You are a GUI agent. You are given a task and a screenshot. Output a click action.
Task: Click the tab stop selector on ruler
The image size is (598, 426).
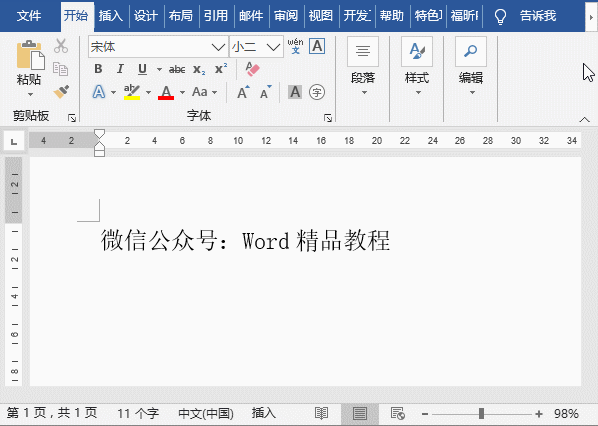point(14,141)
